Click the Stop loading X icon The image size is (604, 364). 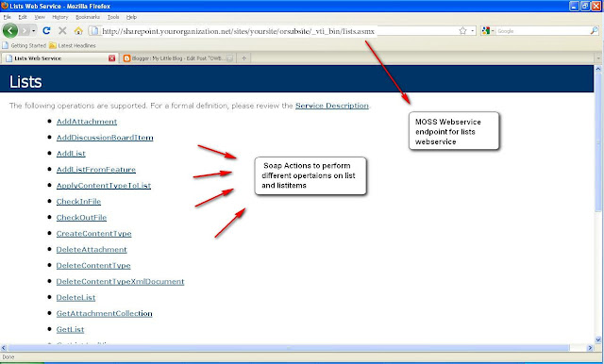tap(62, 31)
